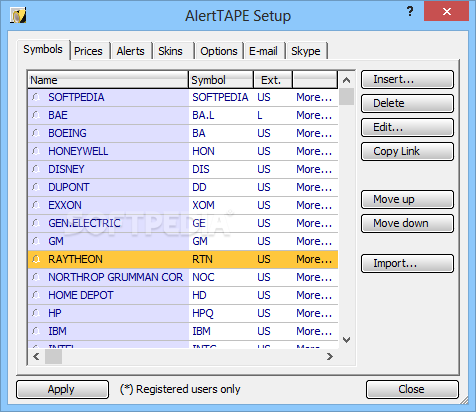Screen dimensions: 476x412
Task: Click the bell icon next to RAYTHEON
Action: [x=36, y=259]
